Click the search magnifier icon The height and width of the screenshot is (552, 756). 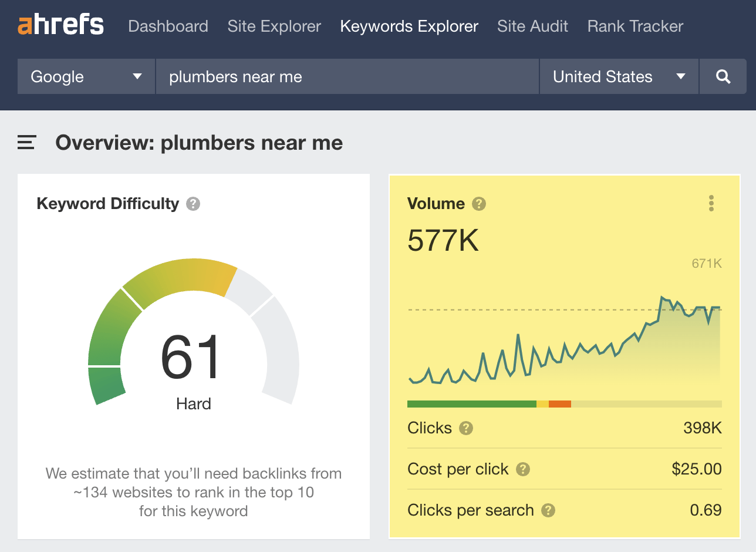(723, 76)
